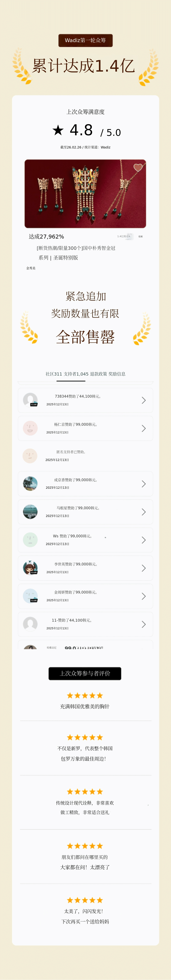The height and width of the screenshot is (980, 171).
Task: Click the 上次众筹参与者评价 black button
Action: tap(85, 673)
